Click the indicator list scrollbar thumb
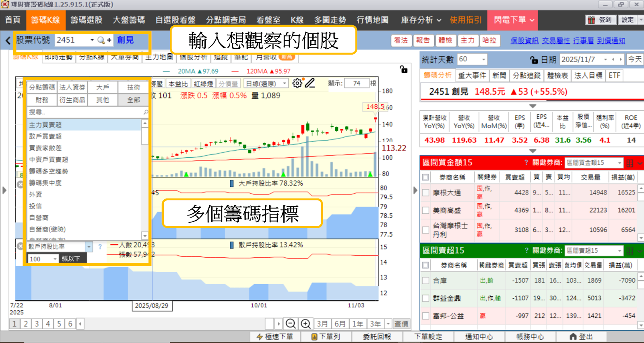The width and height of the screenshot is (644, 343). pyautogui.click(x=145, y=136)
